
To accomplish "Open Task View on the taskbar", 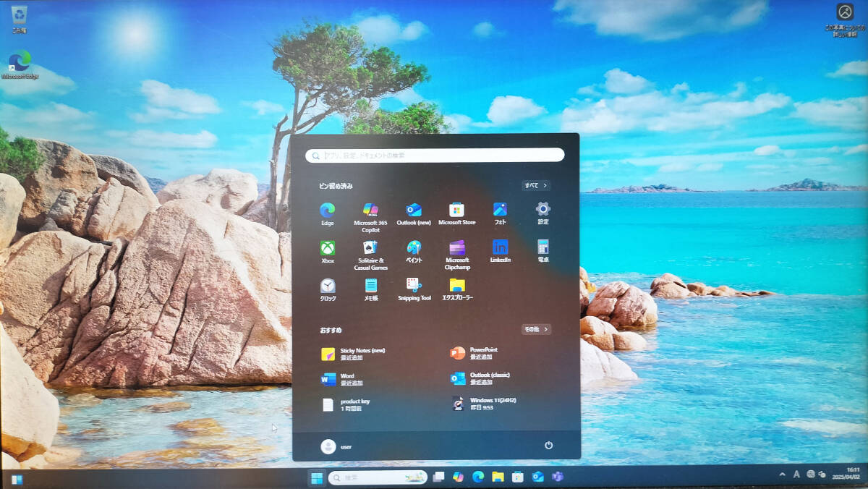I will point(438,477).
